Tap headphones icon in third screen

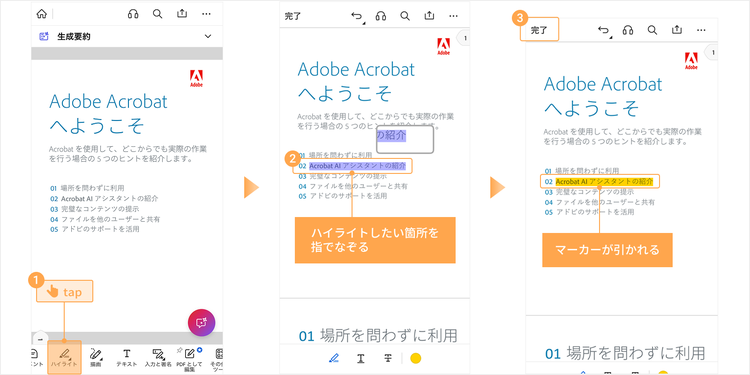[628, 30]
